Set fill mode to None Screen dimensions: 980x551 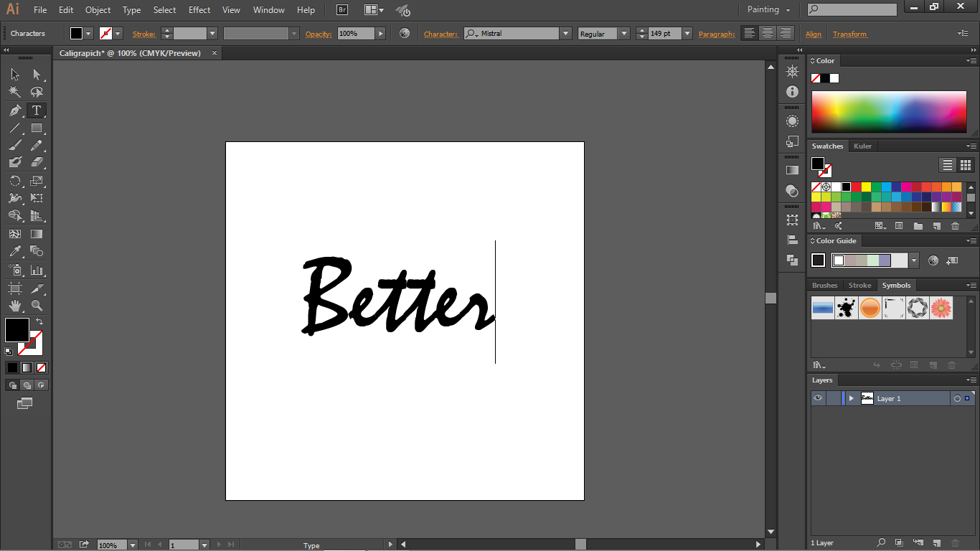[42, 367]
